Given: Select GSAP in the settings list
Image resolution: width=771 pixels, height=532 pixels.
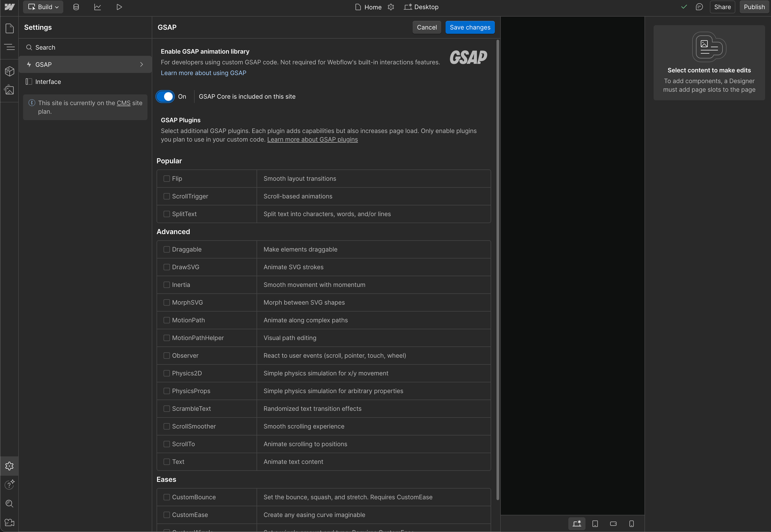Looking at the screenshot, I should point(85,64).
